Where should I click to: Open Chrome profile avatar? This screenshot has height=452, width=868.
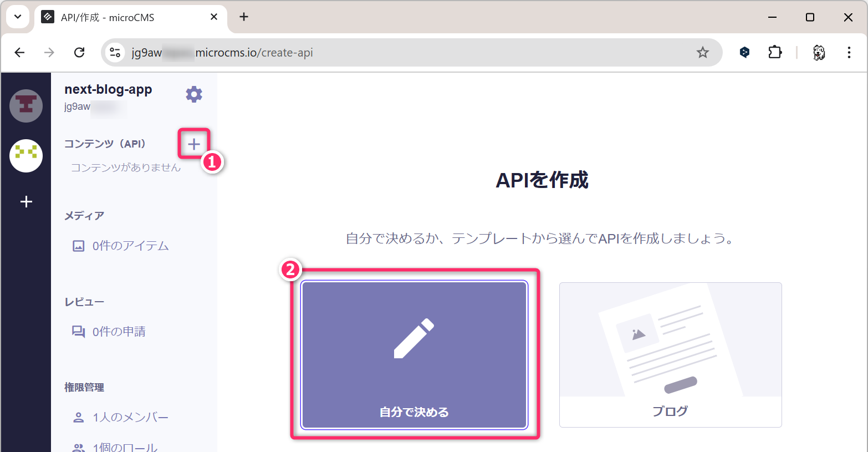818,53
